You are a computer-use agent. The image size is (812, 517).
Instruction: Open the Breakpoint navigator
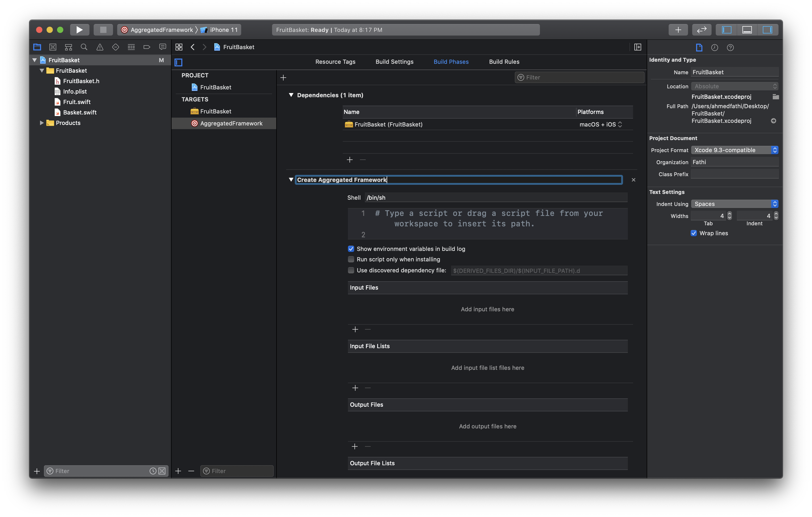[147, 47]
